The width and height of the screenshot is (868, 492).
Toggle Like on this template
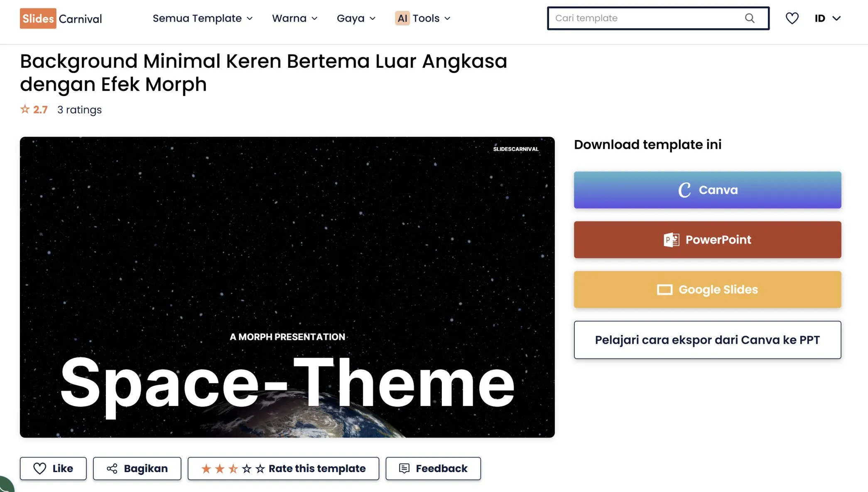(x=53, y=469)
